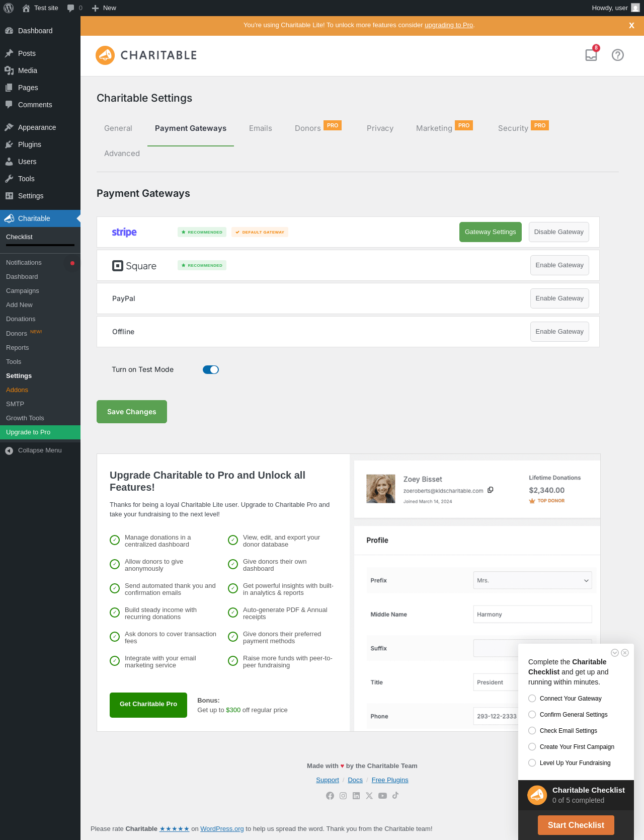Click the Middle Name Harmony field
This screenshot has width=644, height=840.
532,615
